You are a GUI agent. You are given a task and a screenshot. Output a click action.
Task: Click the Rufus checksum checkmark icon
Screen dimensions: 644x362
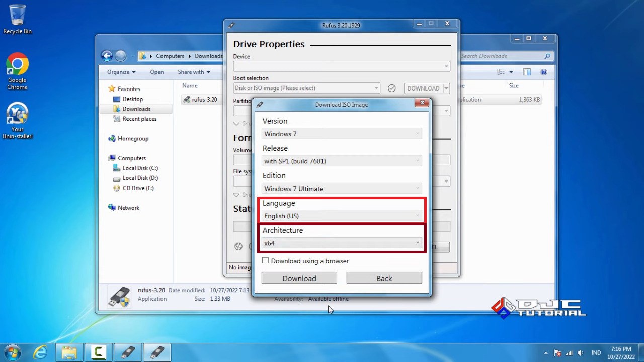[x=392, y=88]
